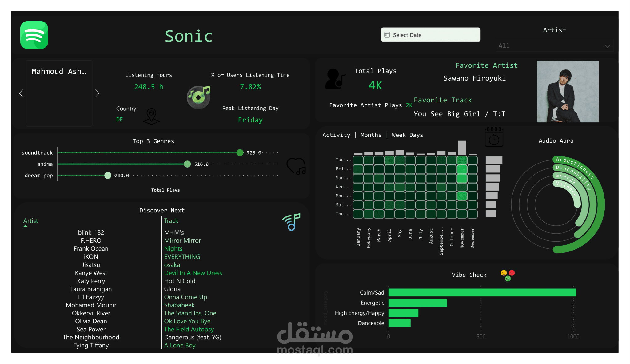The height and width of the screenshot is (364, 630).
Task: Click the calendar icon in Select Date
Action: 387,35
